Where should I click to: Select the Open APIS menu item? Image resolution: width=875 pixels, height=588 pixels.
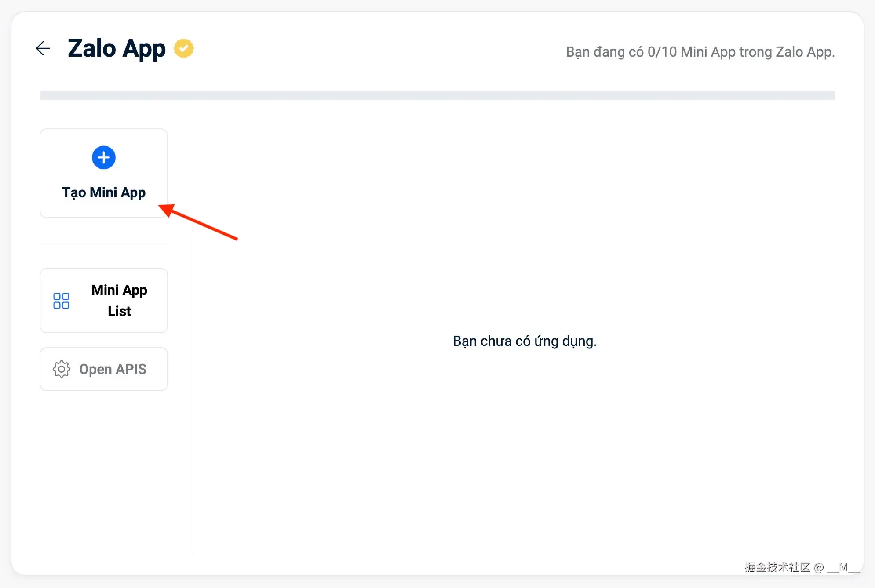pyautogui.click(x=104, y=369)
